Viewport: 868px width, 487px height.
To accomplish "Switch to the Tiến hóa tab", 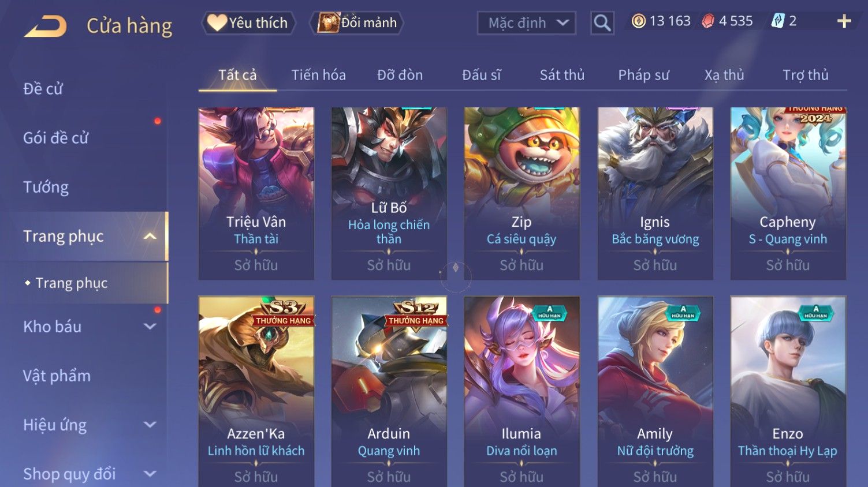I will 318,75.
